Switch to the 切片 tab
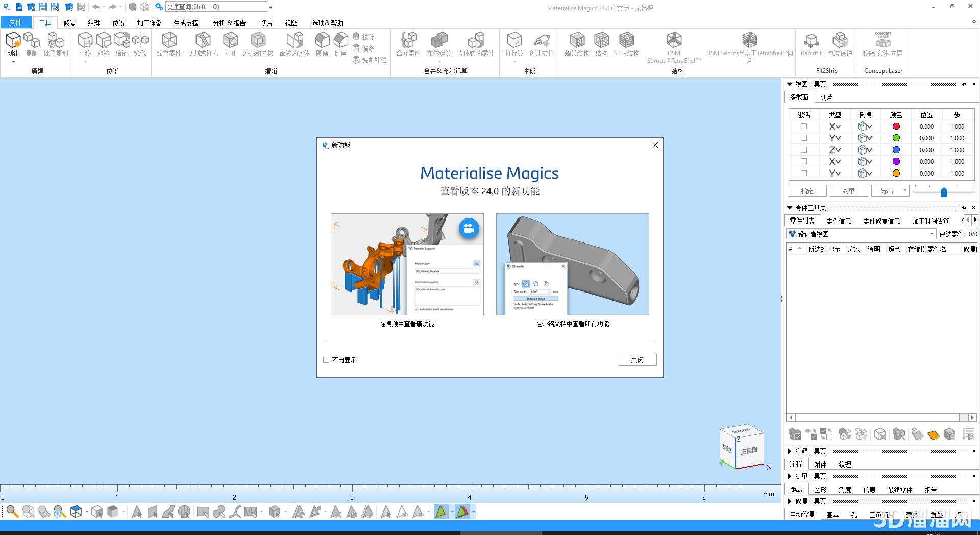 pyautogui.click(x=826, y=97)
